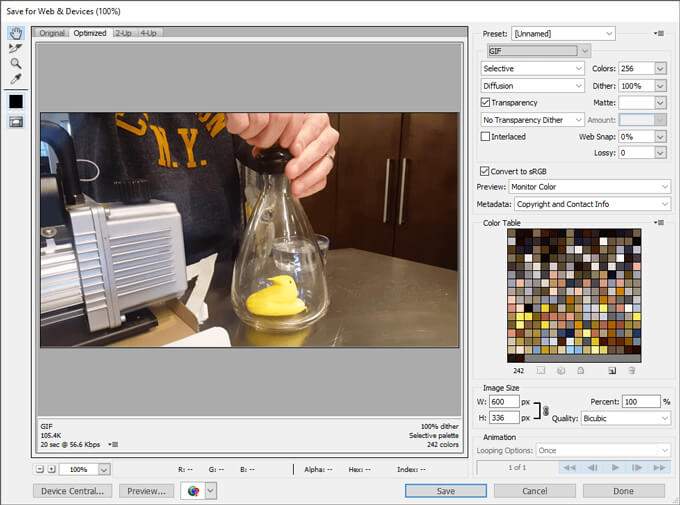
Task: Select the Slice Select tool
Action: point(16,48)
